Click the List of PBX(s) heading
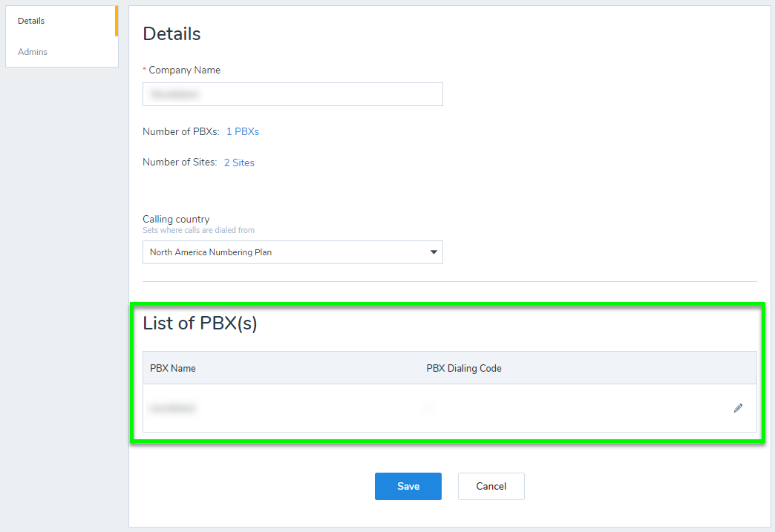Viewport: 775px width, 532px height. pos(200,323)
